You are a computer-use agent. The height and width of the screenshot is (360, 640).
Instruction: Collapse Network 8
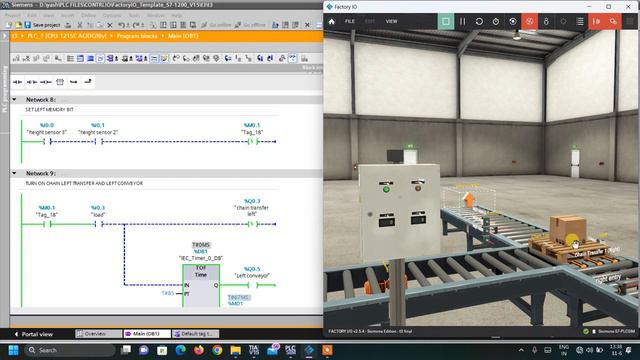coord(14,100)
